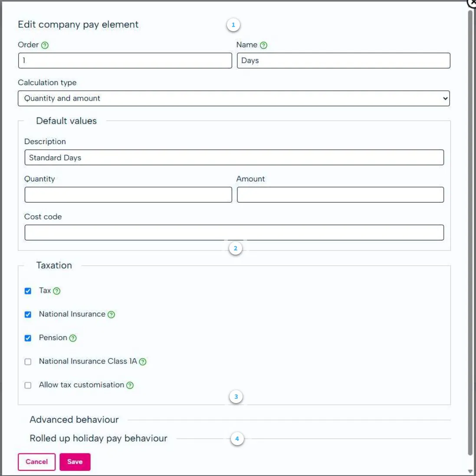Open help for Allow tax customisation

[130, 385]
